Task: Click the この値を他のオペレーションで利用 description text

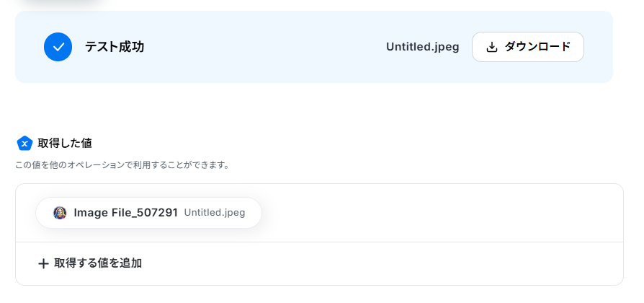Action: click(122, 165)
